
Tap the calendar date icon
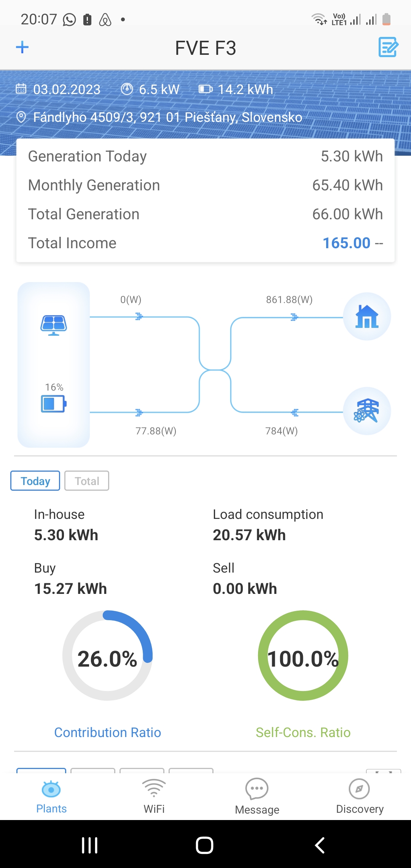click(x=21, y=89)
